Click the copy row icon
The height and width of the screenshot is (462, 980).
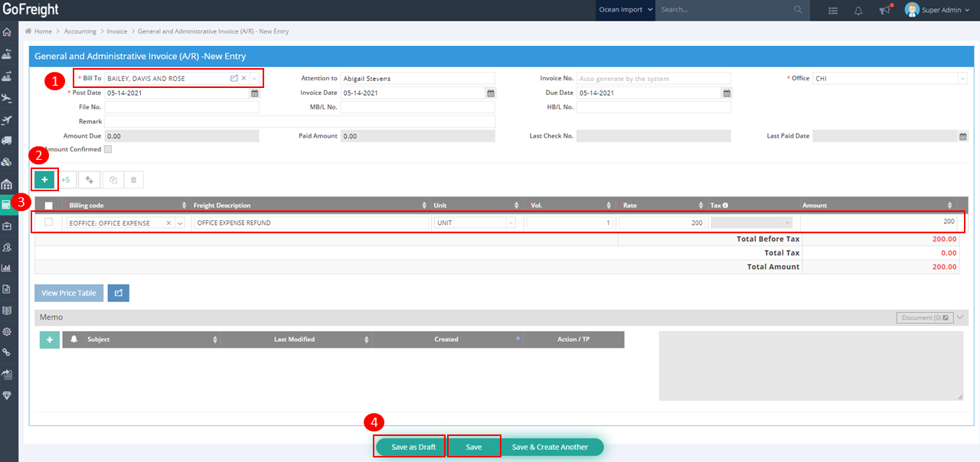tap(113, 180)
